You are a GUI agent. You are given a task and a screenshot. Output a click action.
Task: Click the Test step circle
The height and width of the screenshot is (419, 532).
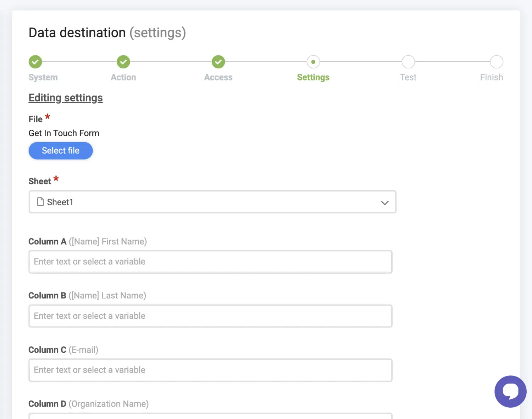click(408, 62)
